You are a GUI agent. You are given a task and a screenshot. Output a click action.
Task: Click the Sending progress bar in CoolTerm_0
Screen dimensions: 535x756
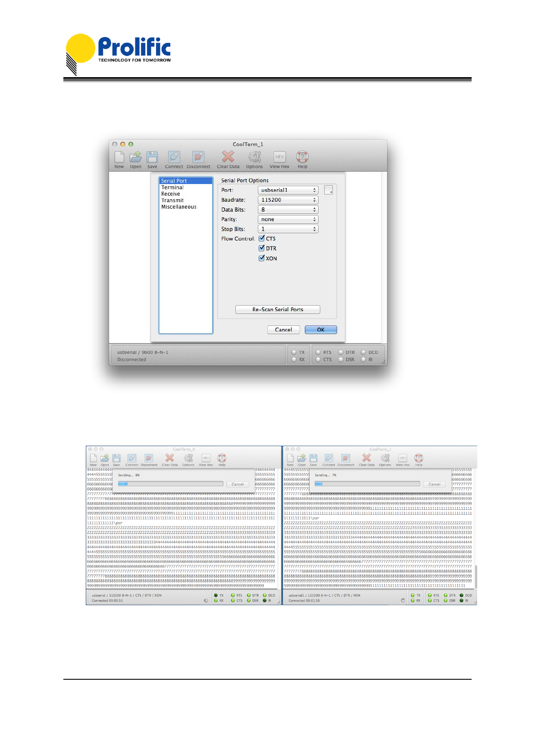click(170, 484)
